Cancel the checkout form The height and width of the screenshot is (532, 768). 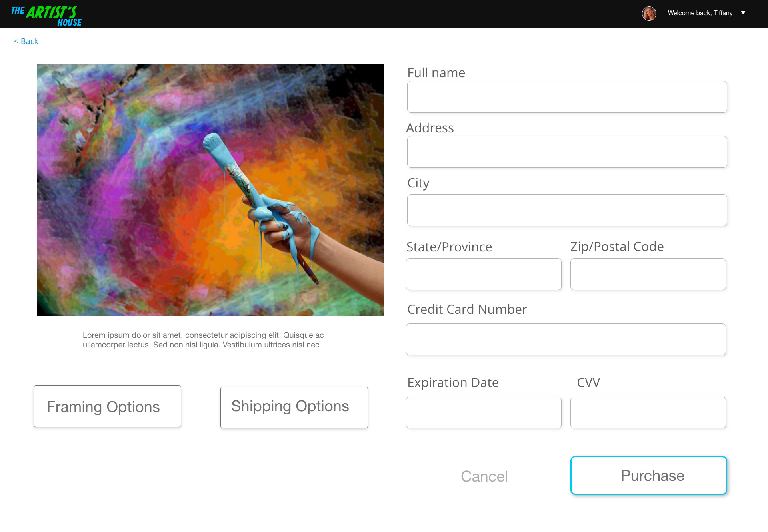pyautogui.click(x=484, y=476)
